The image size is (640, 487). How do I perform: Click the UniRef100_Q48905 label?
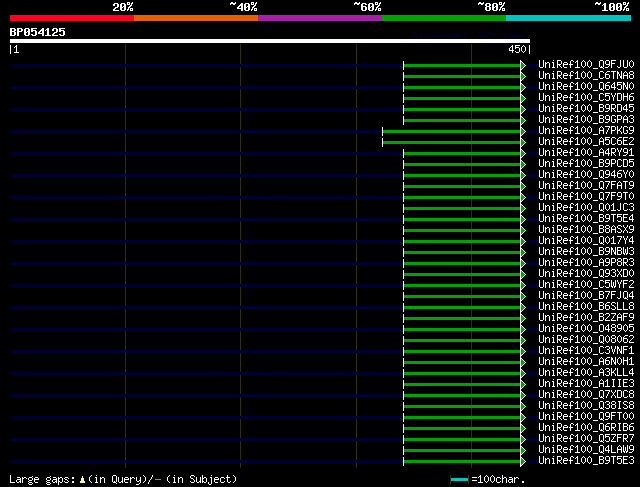(586, 329)
